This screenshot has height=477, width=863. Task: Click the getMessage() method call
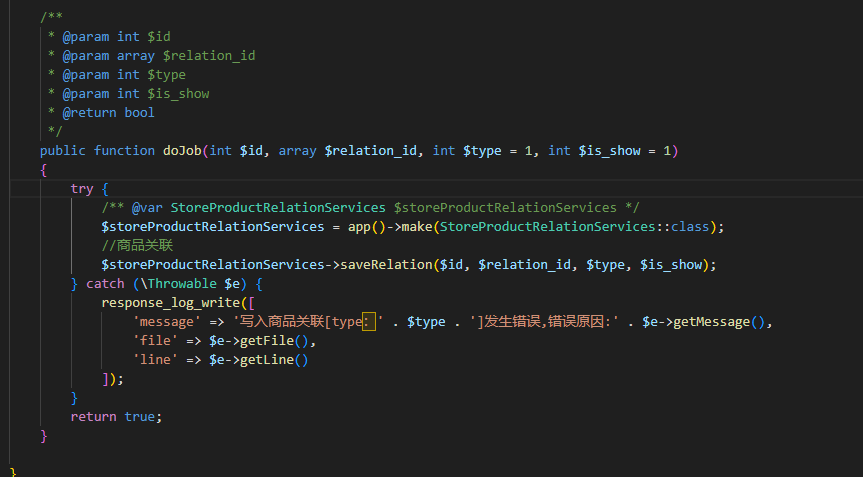[711, 322]
